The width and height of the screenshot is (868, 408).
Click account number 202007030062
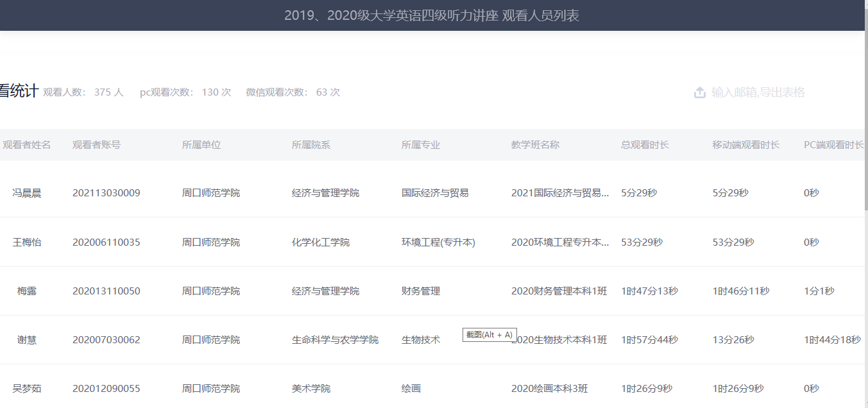(106, 340)
